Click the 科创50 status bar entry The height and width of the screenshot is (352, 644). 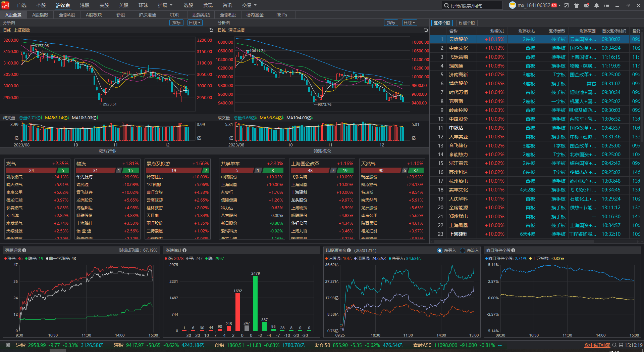pyautogui.click(x=359, y=345)
